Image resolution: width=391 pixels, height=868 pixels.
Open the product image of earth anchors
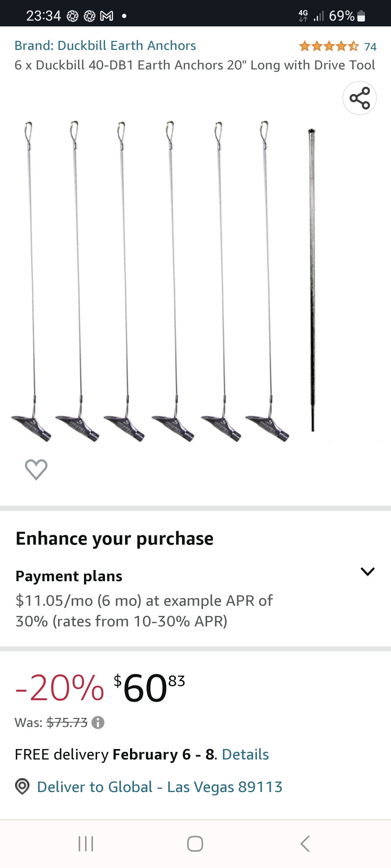point(152,282)
